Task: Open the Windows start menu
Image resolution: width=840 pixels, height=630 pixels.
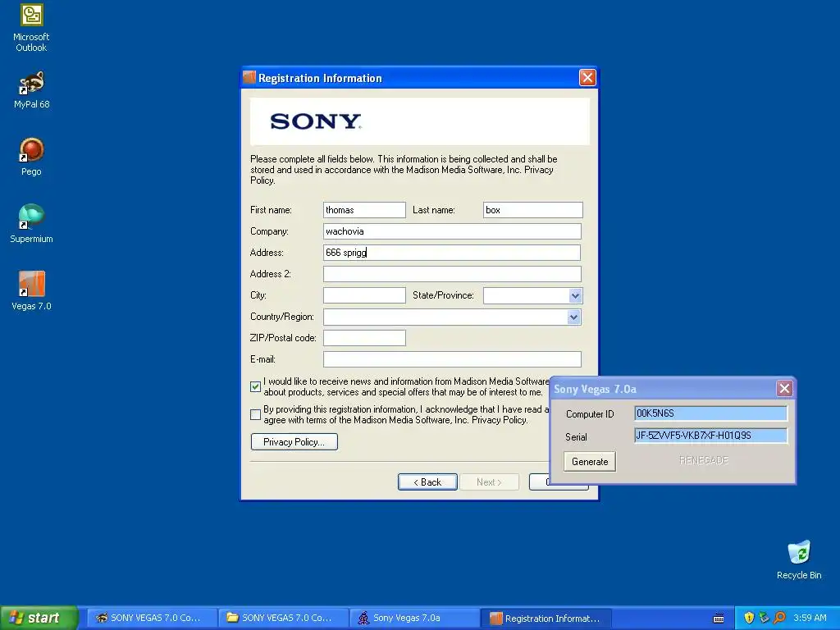Action: point(39,618)
